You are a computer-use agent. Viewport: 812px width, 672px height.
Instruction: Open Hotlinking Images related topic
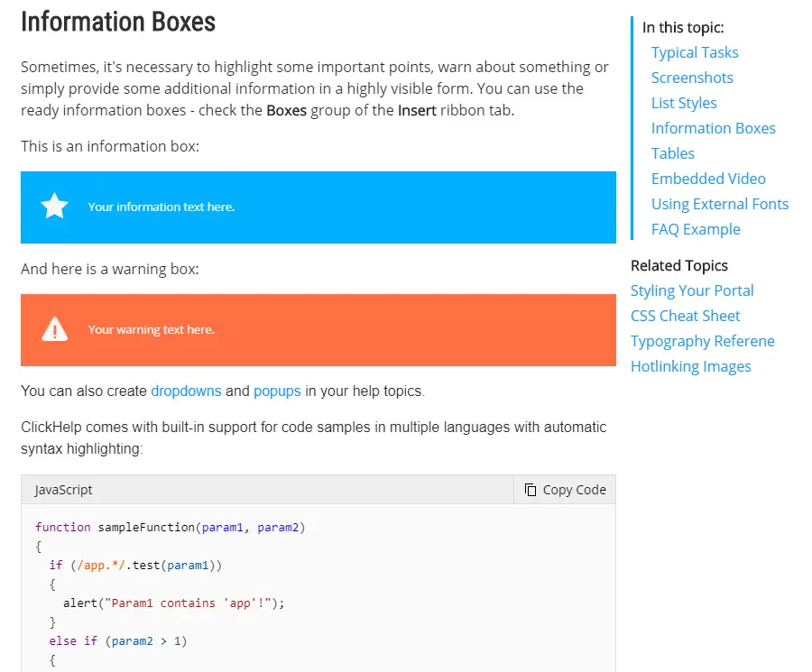point(690,366)
